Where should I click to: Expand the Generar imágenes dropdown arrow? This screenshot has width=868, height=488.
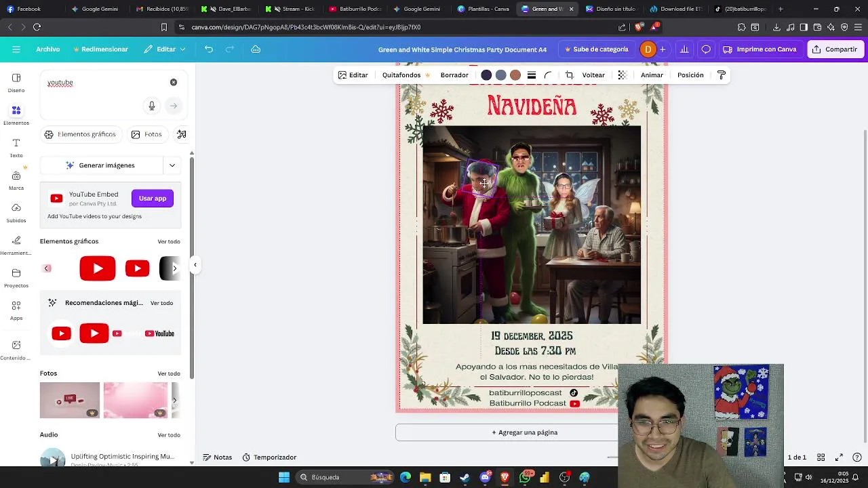172,165
